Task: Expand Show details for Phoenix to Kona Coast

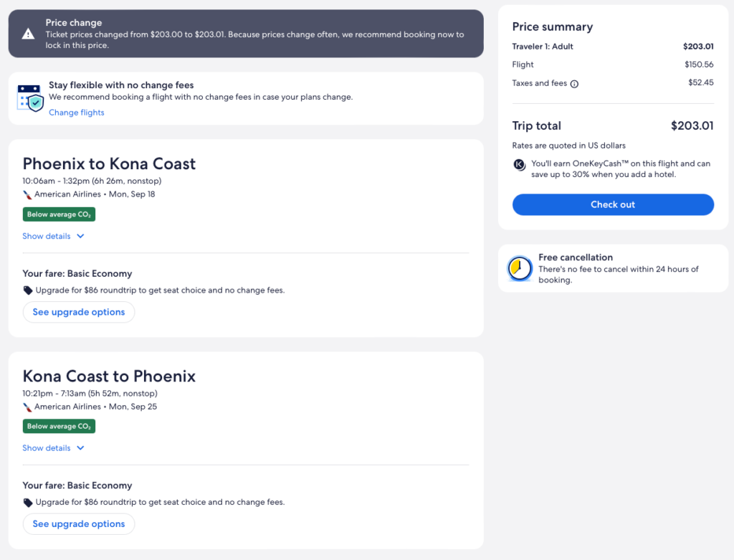Action: (47, 236)
